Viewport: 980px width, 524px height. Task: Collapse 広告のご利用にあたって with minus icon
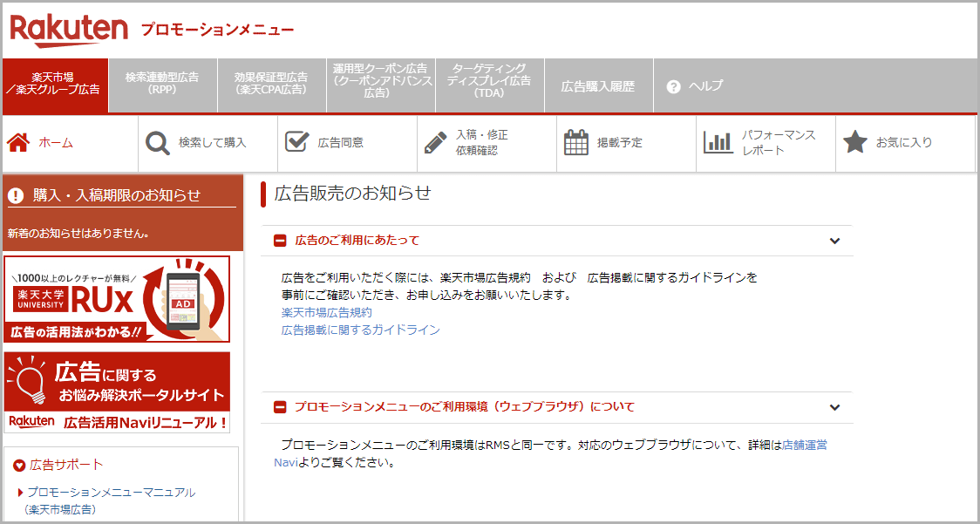point(280,241)
